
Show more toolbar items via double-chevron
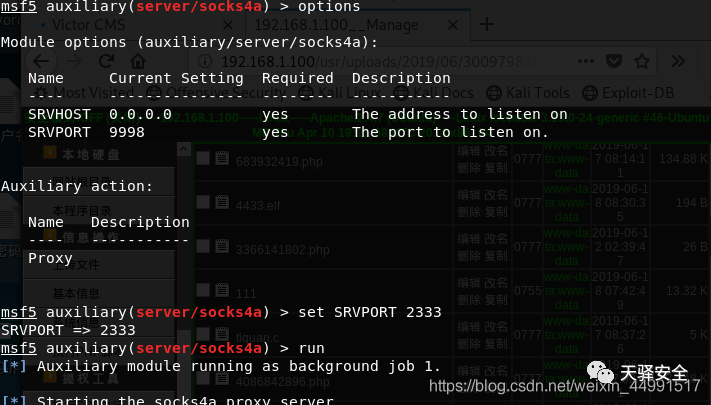(678, 61)
